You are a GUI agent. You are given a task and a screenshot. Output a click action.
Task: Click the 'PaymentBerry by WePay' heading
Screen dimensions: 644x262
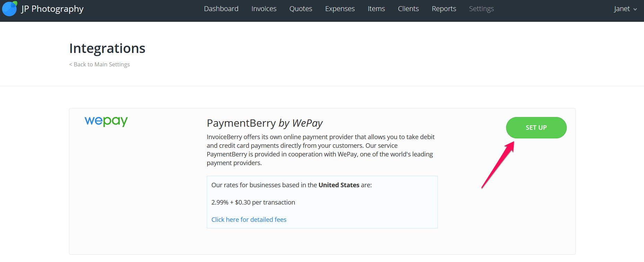(265, 123)
